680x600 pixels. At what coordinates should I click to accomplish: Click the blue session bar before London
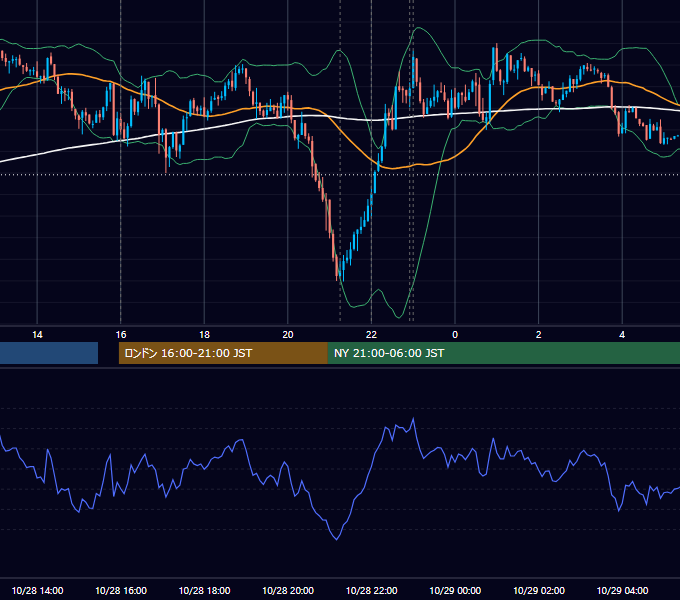(49, 353)
